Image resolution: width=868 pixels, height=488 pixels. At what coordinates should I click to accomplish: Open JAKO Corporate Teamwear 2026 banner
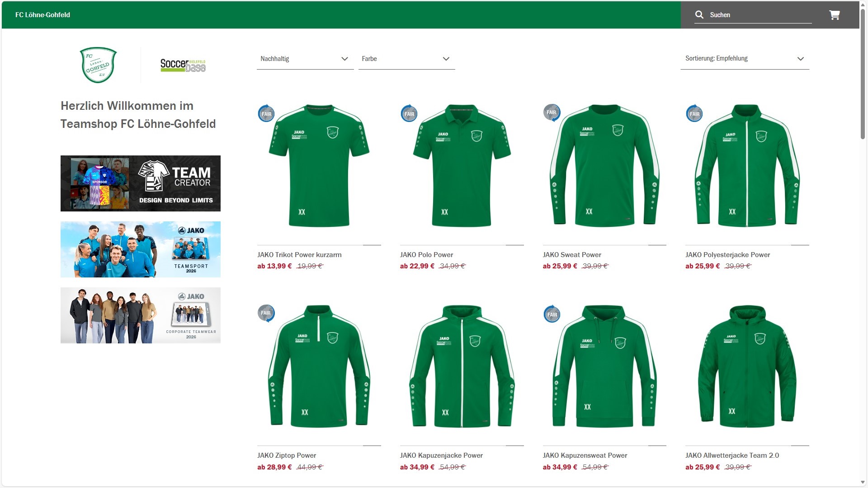click(141, 315)
